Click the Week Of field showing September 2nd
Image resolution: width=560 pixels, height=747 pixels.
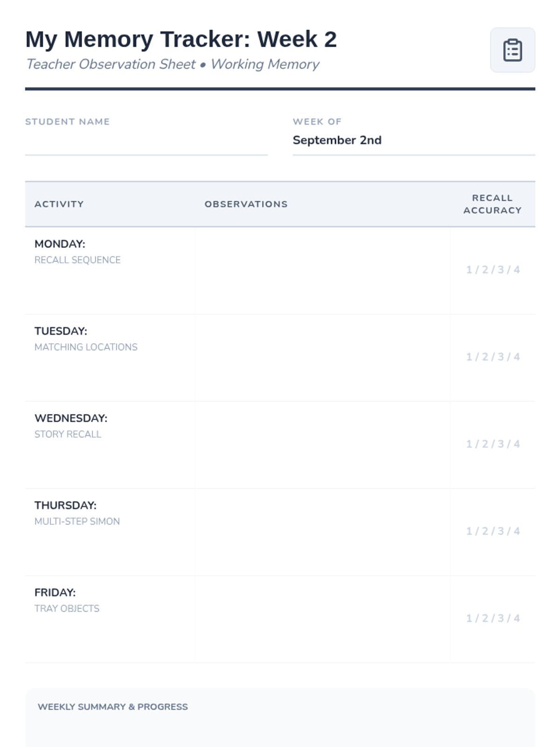tap(413, 141)
